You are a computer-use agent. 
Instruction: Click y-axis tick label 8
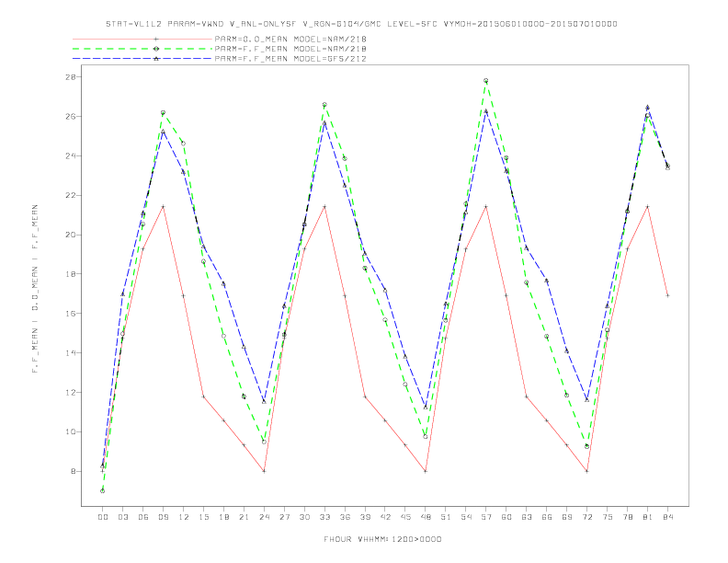coord(74,472)
